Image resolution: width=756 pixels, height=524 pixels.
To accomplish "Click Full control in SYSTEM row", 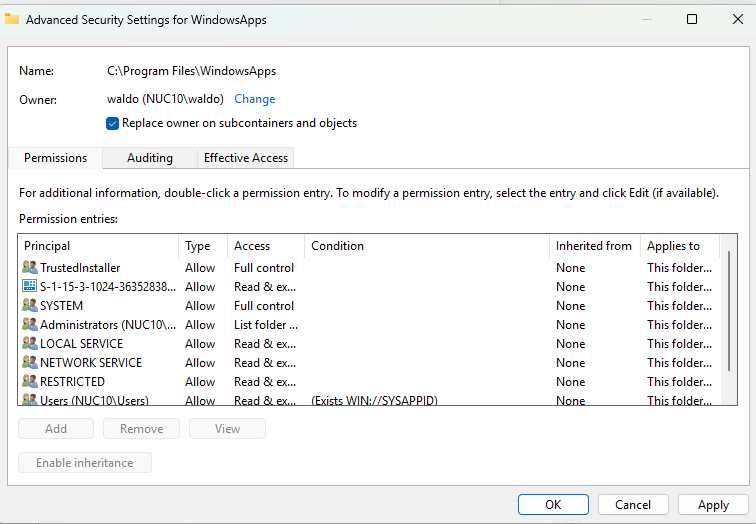I will (x=264, y=306).
